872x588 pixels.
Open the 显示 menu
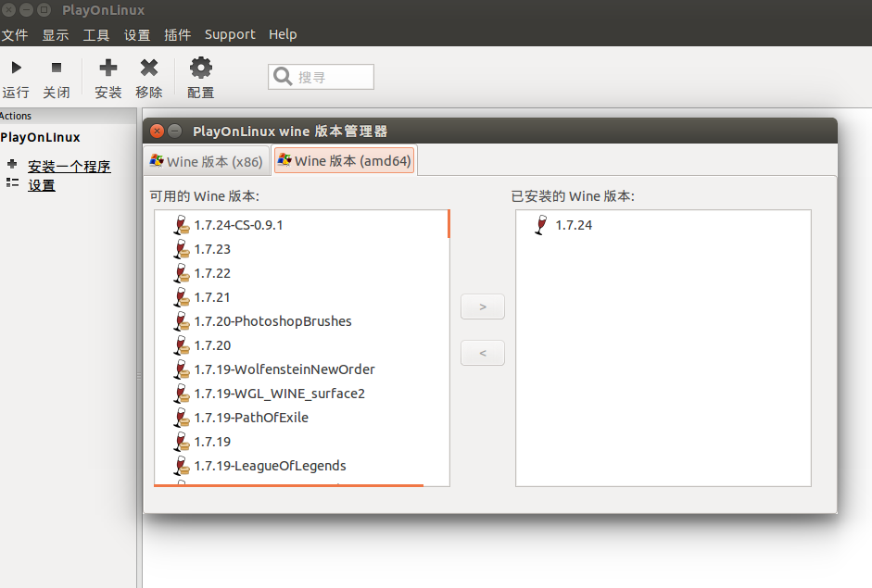[x=56, y=34]
